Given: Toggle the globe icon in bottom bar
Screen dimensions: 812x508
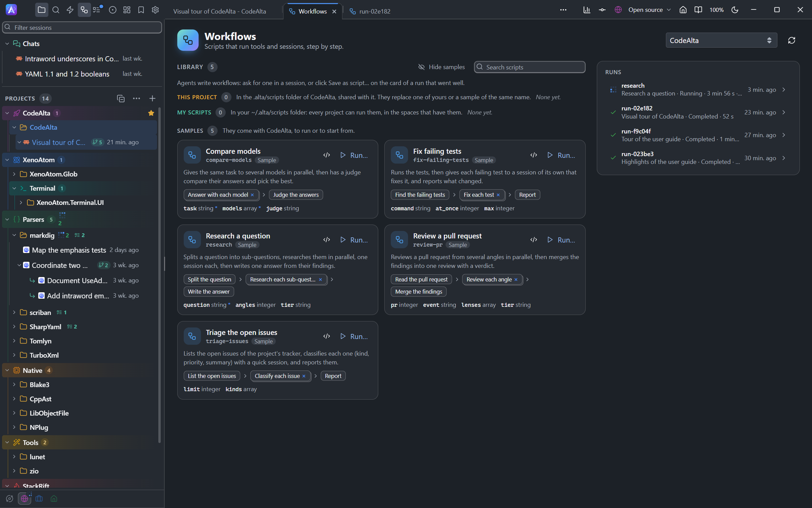Looking at the screenshot, I should click(x=24, y=499).
